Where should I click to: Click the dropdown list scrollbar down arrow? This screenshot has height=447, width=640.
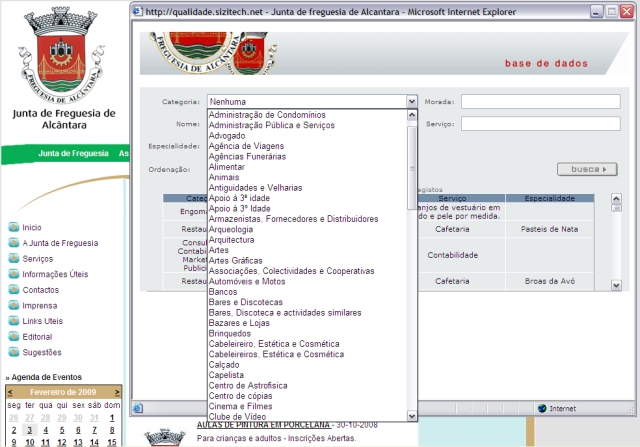click(x=412, y=415)
